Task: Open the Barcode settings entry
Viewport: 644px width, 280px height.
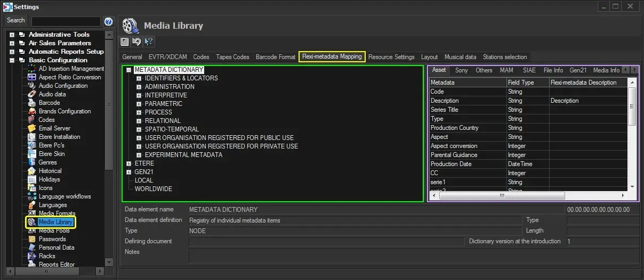Action: coord(49,103)
